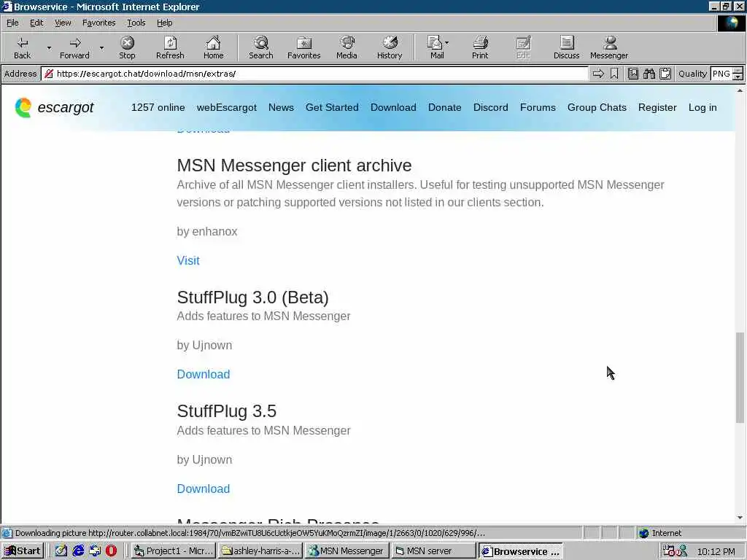Open the Help menu
747x560 pixels.
(164, 23)
